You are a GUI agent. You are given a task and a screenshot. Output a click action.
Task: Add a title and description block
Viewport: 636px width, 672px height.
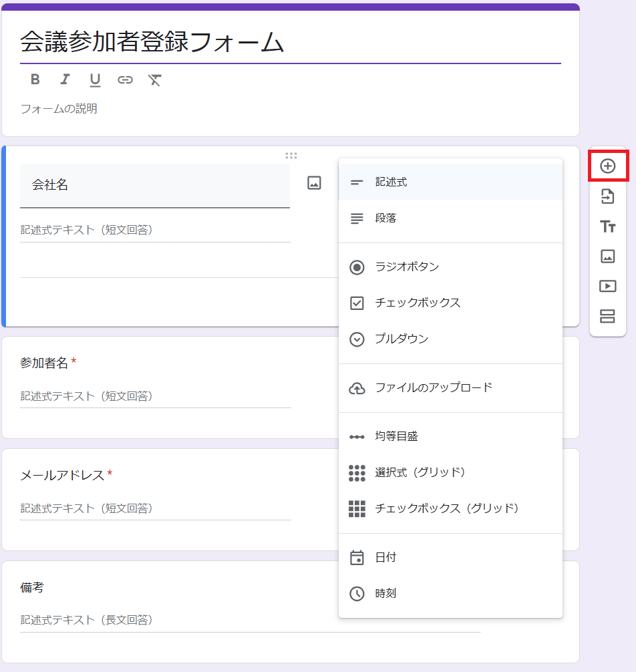(x=607, y=226)
